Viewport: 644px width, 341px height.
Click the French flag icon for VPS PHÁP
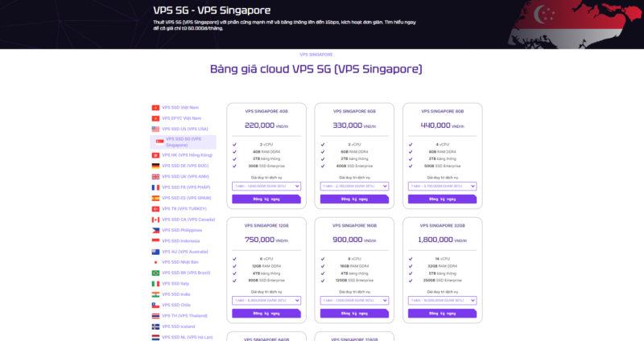point(155,187)
